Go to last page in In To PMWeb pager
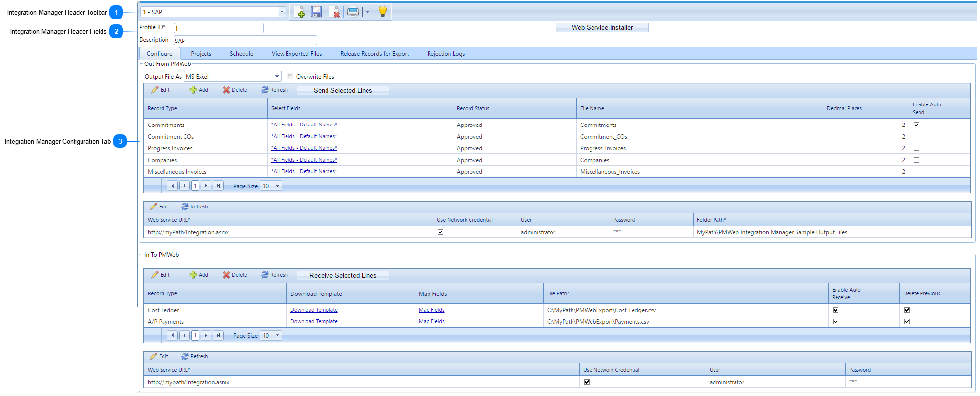The image size is (980, 396). (218, 335)
